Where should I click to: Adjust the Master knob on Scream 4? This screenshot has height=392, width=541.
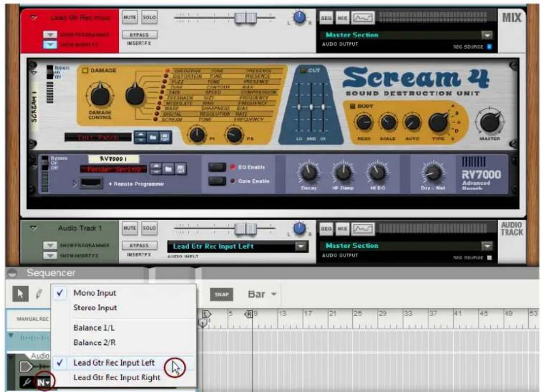(x=490, y=122)
